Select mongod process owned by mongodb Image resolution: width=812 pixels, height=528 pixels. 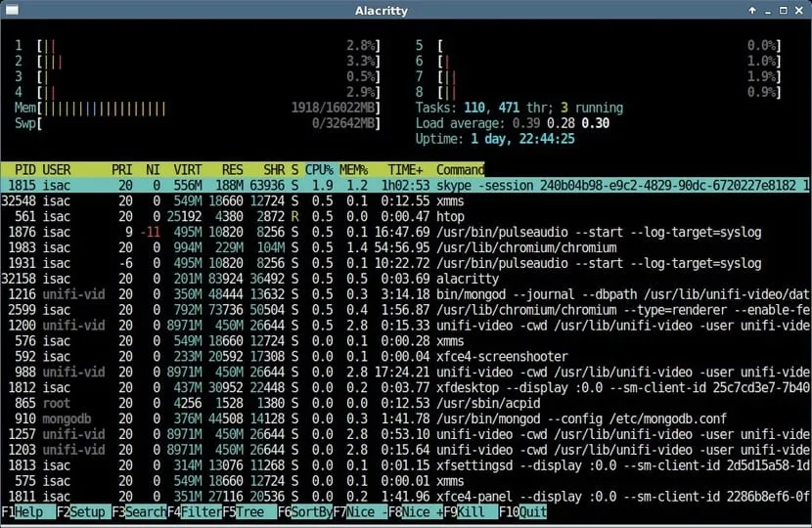pos(406,418)
